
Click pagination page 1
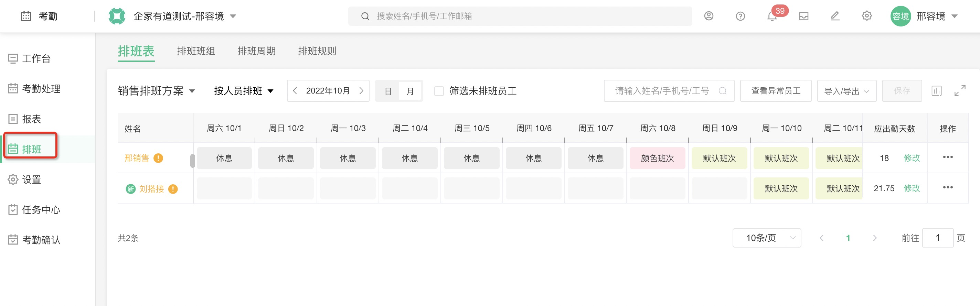point(848,238)
